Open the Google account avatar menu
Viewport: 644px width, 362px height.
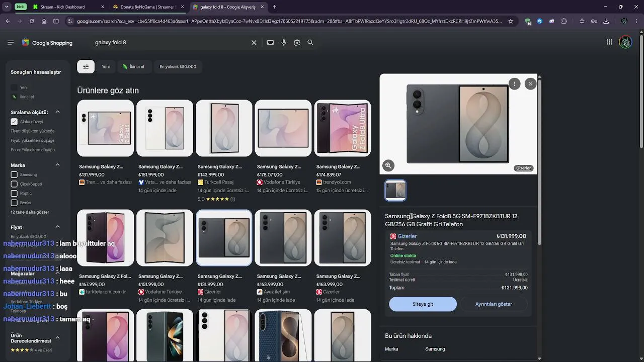tap(625, 42)
